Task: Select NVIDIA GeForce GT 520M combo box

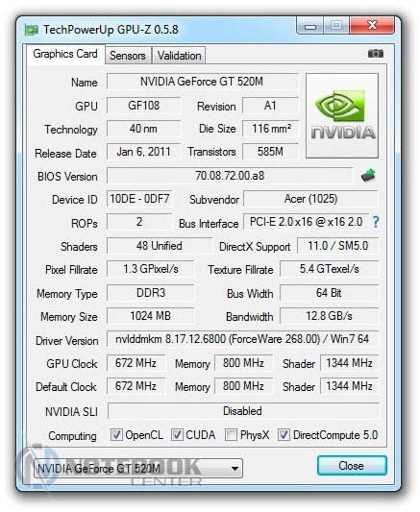Action: 138,469
